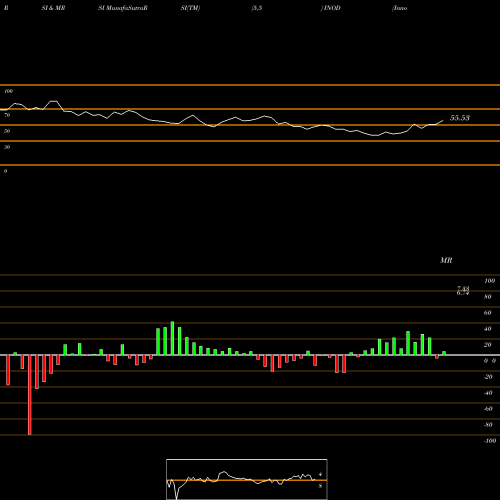This screenshot has height=500, width=500.
Task: Click the end of the RSI line
Action: (x=443, y=120)
